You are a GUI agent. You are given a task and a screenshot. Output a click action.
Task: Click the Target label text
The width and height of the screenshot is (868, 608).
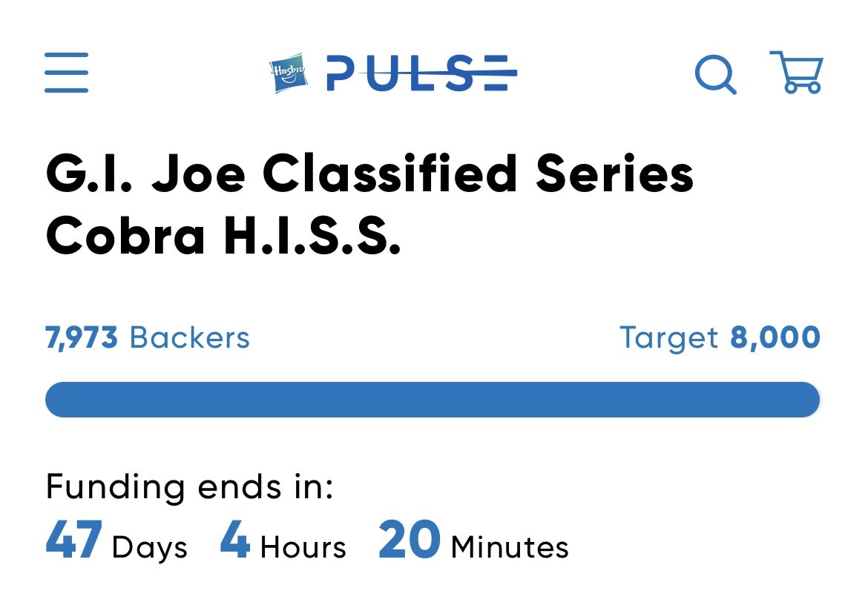pyautogui.click(x=668, y=338)
